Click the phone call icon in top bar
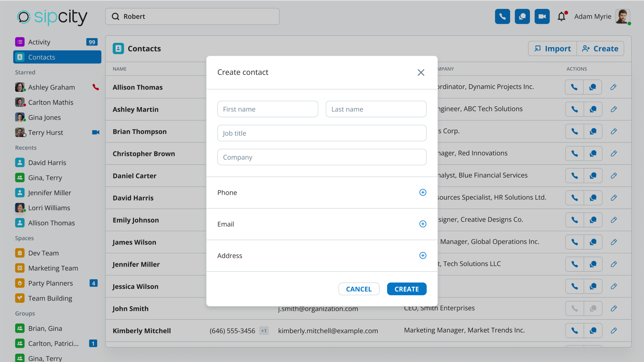 pyautogui.click(x=502, y=17)
